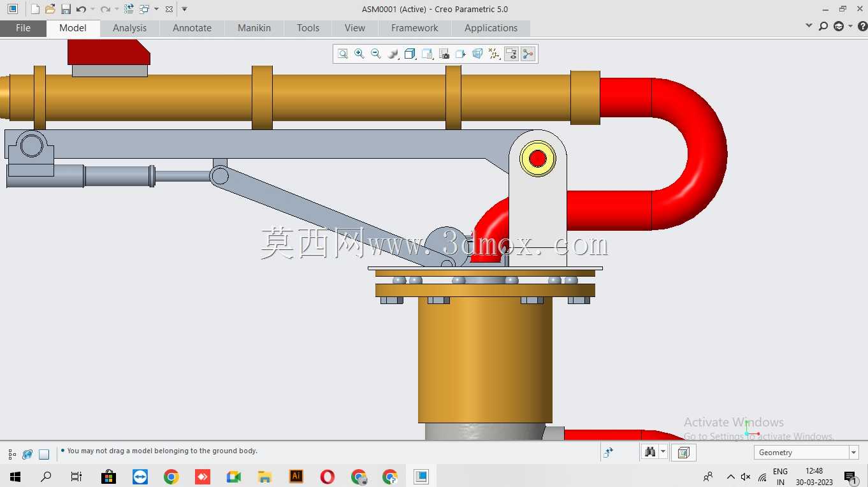
Task: Open the Redo history dropdown arrow
Action: (117, 9)
